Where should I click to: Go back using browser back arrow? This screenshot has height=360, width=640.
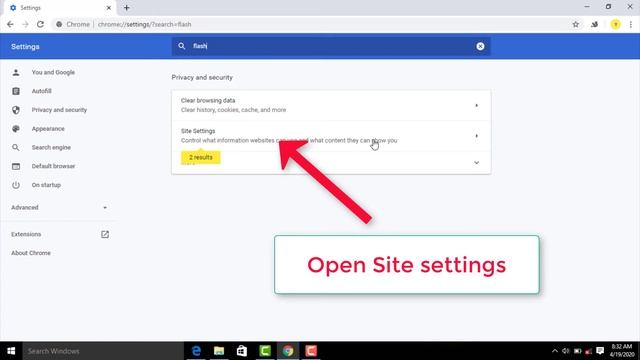pyautogui.click(x=10, y=24)
